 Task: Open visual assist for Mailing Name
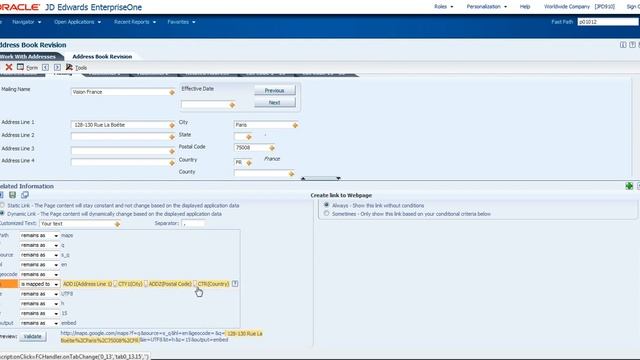(172, 93)
